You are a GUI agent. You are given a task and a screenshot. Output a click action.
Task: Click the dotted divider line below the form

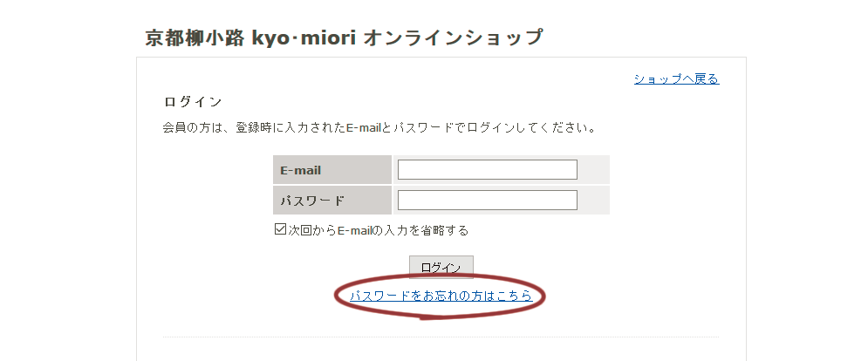tap(441, 337)
